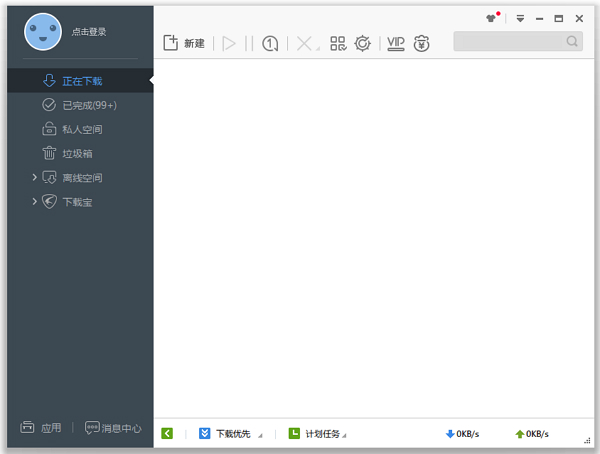Click the four-squares grouping icon
Viewport: 600px width, 454px height.
[338, 43]
